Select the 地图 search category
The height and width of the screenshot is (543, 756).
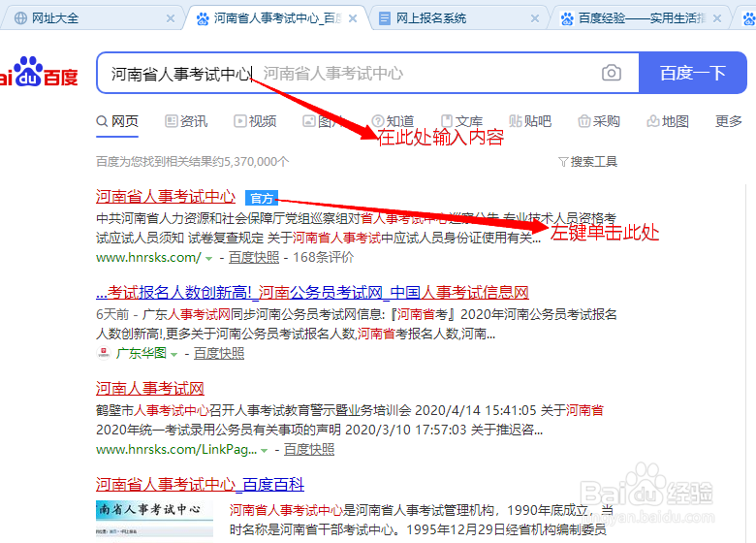click(x=668, y=121)
